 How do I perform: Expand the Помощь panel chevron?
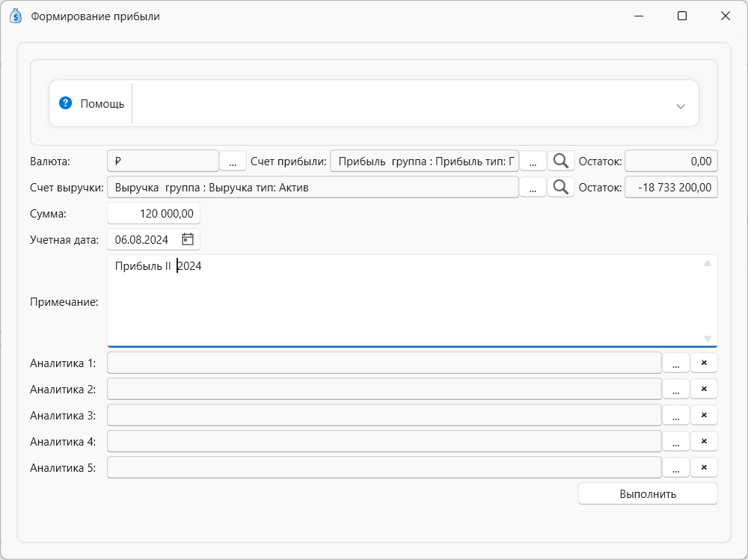(680, 106)
